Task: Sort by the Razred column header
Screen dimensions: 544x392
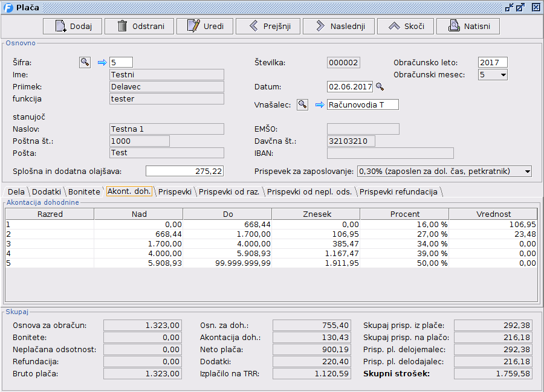Action: 50,214
